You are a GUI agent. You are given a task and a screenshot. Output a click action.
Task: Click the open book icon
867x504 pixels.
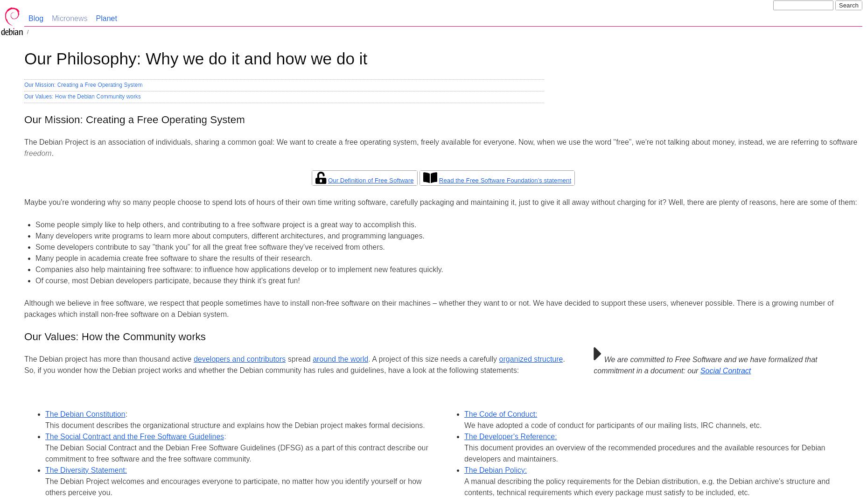[x=430, y=178]
